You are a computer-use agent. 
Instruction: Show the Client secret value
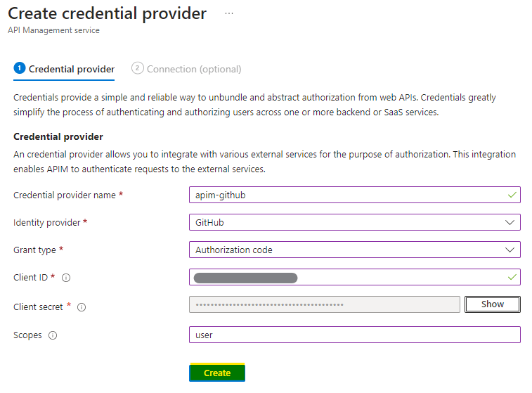[493, 304]
